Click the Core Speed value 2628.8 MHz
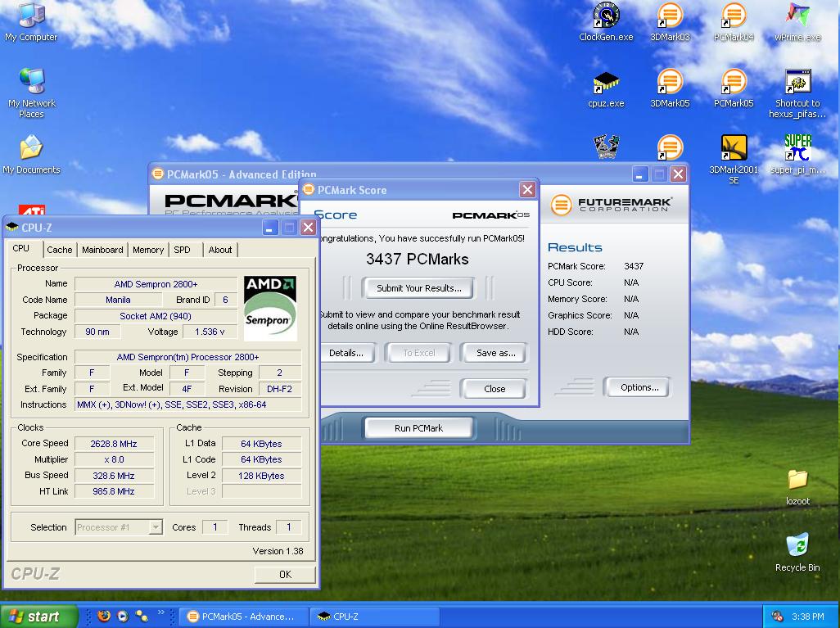This screenshot has height=628, width=840. (x=114, y=444)
